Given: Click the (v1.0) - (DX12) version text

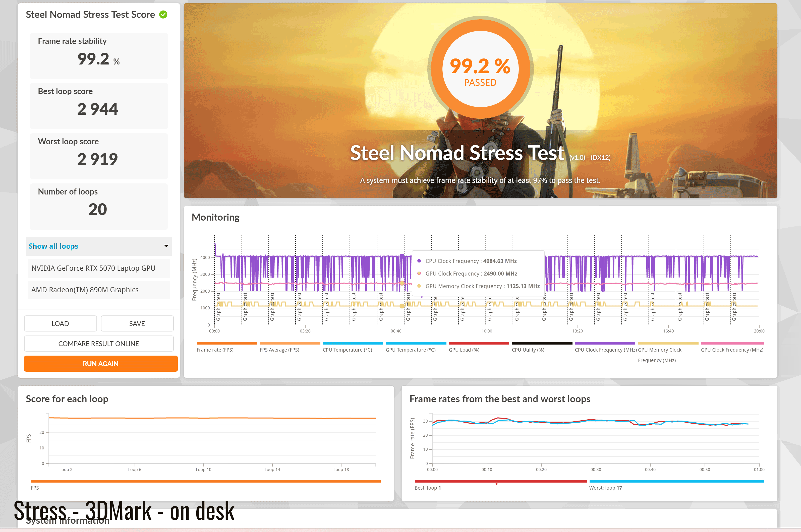Looking at the screenshot, I should [x=590, y=157].
